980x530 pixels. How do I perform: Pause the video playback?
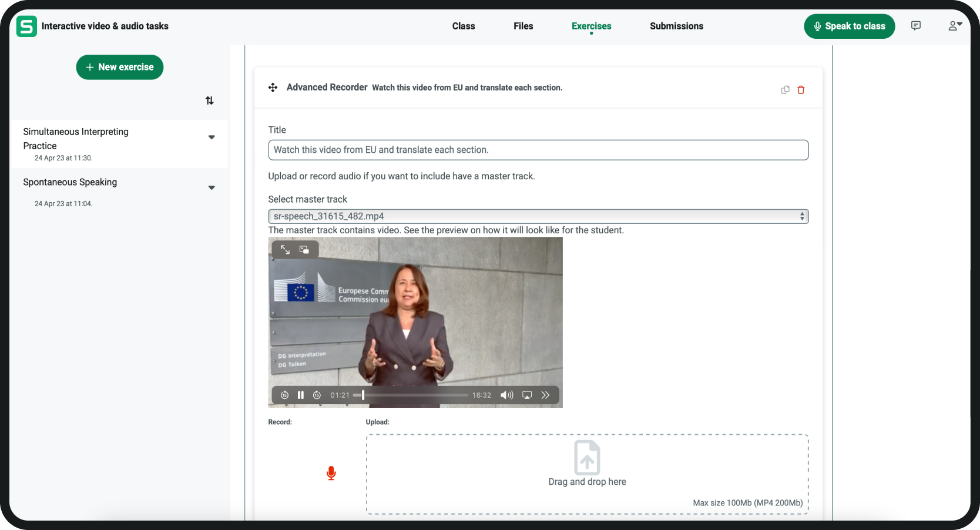pyautogui.click(x=301, y=395)
